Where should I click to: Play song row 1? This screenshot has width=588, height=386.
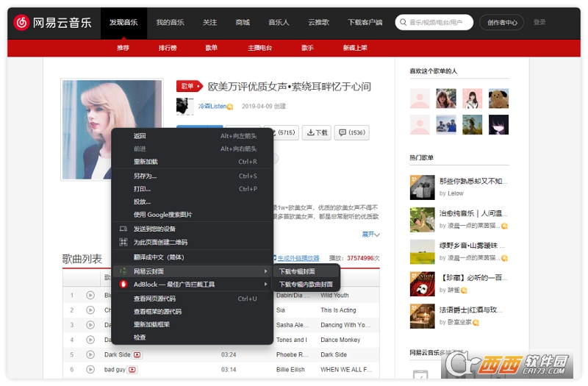90,296
